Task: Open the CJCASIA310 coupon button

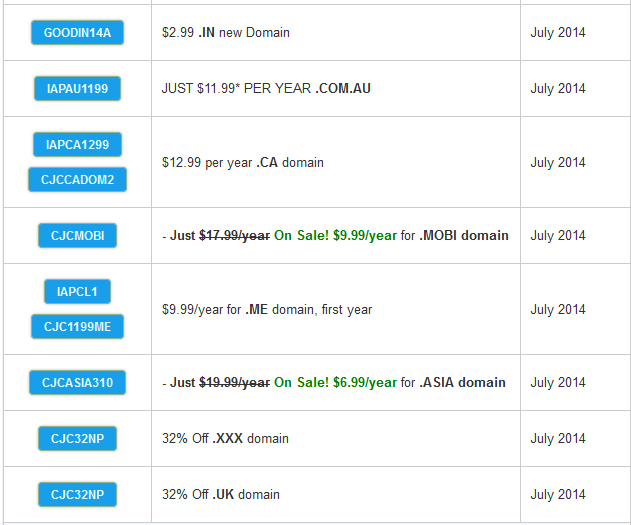Action: point(77,382)
